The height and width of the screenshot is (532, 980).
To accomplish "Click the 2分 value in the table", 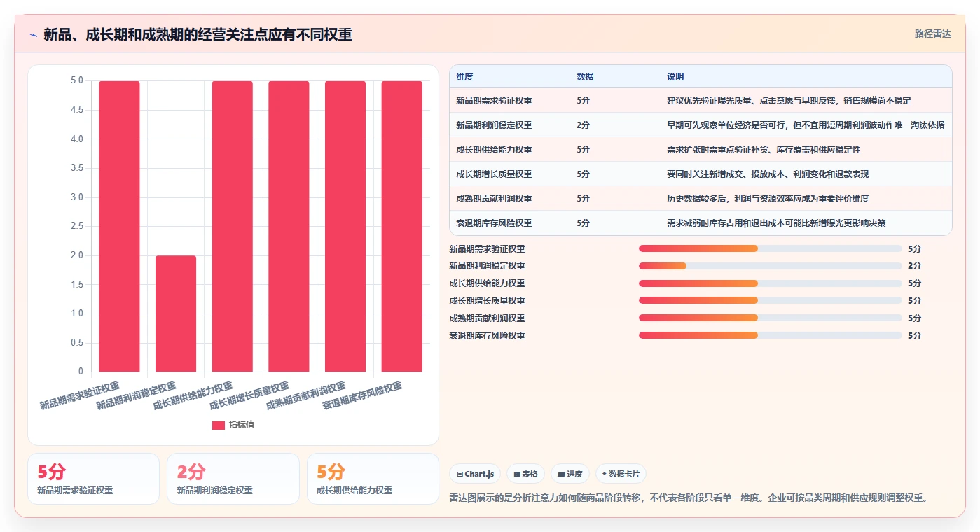I will coord(583,125).
